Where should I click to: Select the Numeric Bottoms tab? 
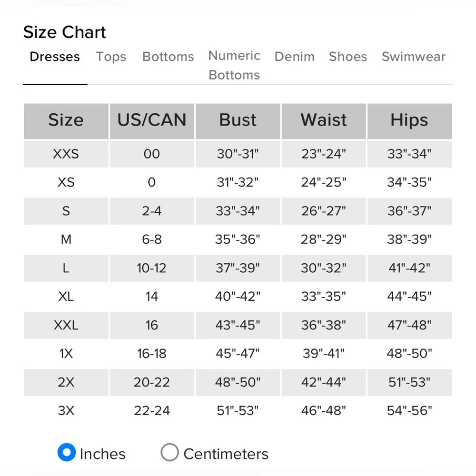point(234,65)
